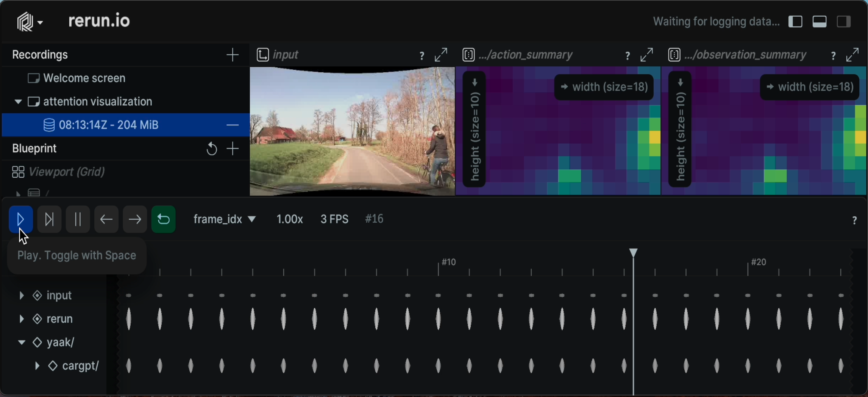Viewport: 868px width, 397px height.
Task: Remove the 08:13:14Z recording with minus icon
Action: [x=233, y=125]
